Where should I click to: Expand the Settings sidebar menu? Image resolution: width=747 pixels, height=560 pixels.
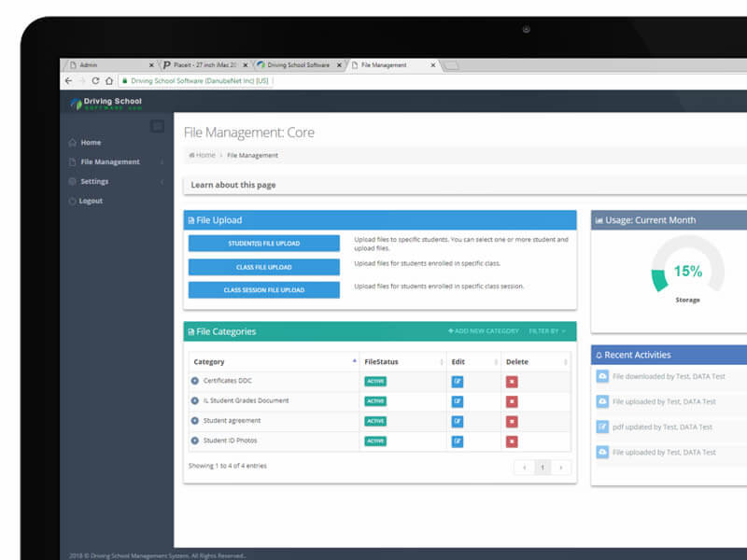[x=94, y=181]
